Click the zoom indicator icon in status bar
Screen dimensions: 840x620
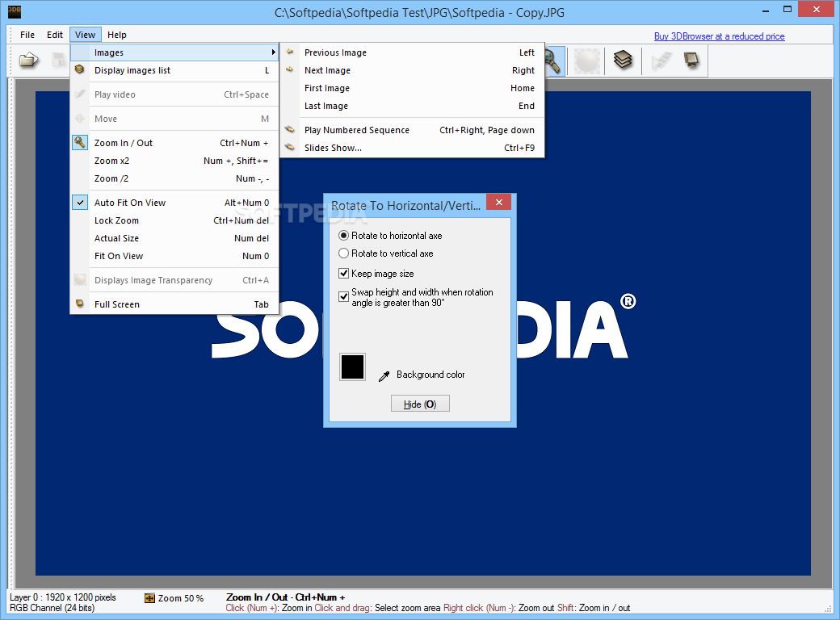149,598
